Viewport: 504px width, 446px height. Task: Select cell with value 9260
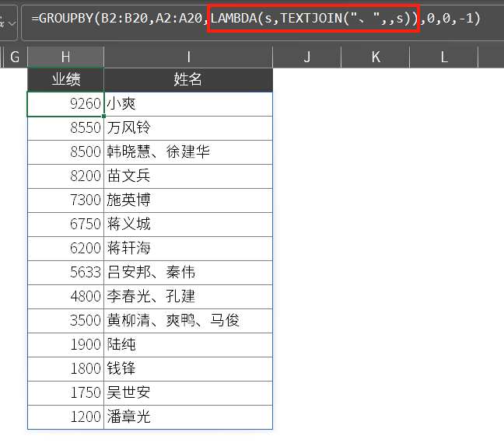[x=66, y=104]
